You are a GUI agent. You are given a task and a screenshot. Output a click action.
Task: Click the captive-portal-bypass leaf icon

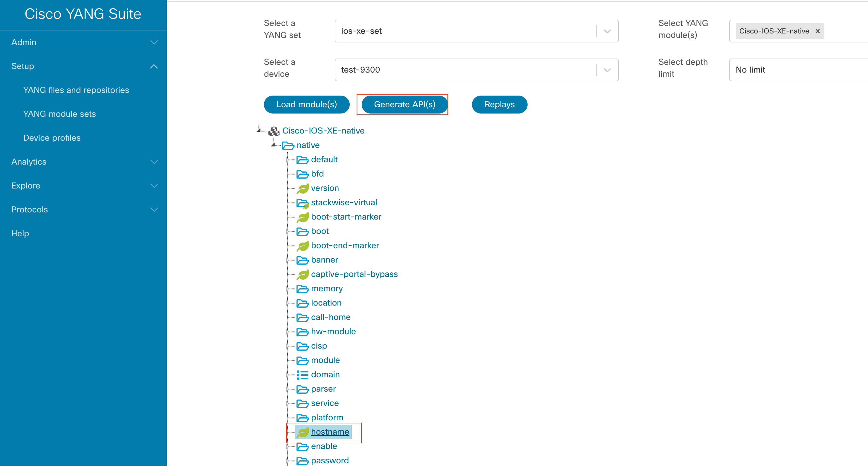[x=303, y=275]
